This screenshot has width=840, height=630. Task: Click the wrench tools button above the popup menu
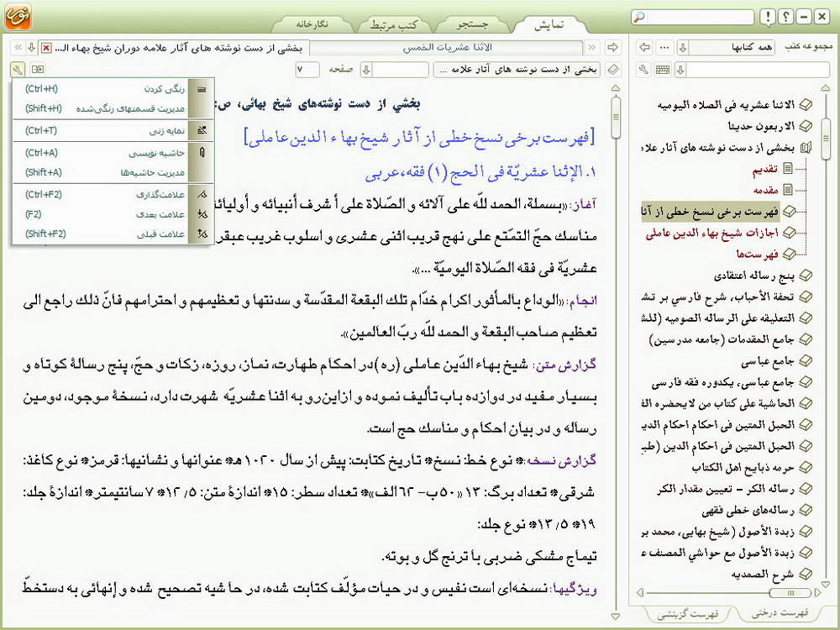click(17, 69)
